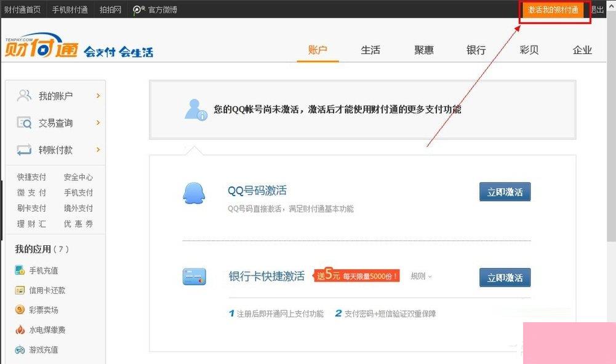Open 我的账户 in sidebar
This screenshot has height=364, width=616.
(x=55, y=96)
